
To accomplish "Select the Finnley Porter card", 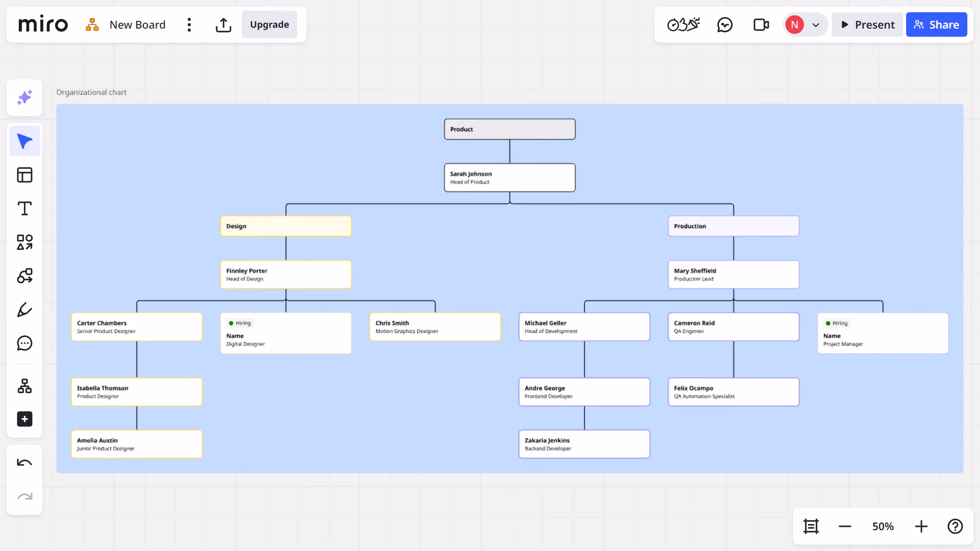I will point(286,275).
